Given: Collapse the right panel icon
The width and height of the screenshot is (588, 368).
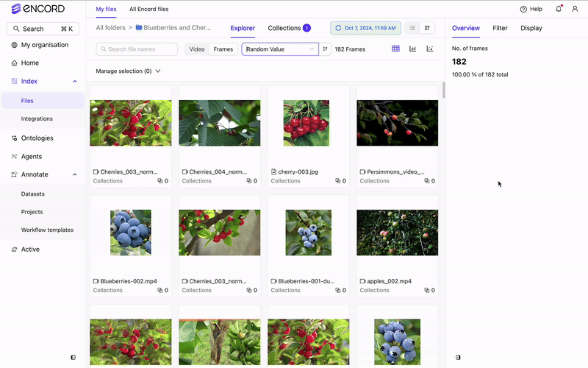Looking at the screenshot, I should coord(458,358).
